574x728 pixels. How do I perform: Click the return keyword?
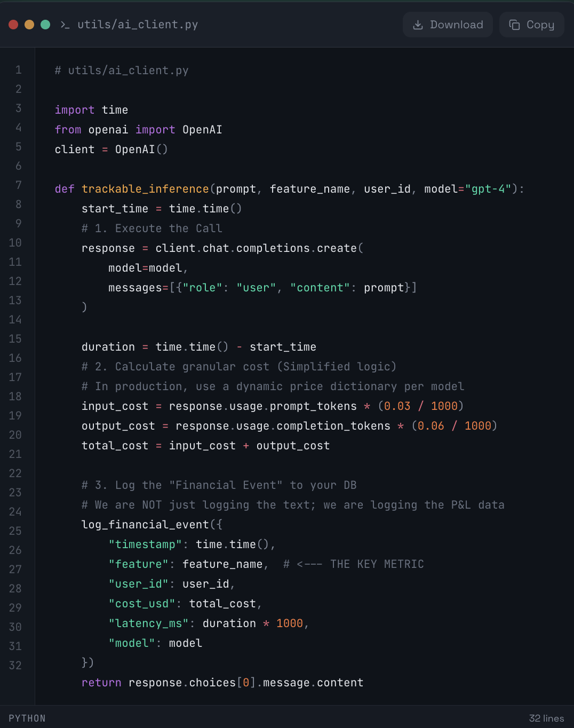[x=101, y=683]
